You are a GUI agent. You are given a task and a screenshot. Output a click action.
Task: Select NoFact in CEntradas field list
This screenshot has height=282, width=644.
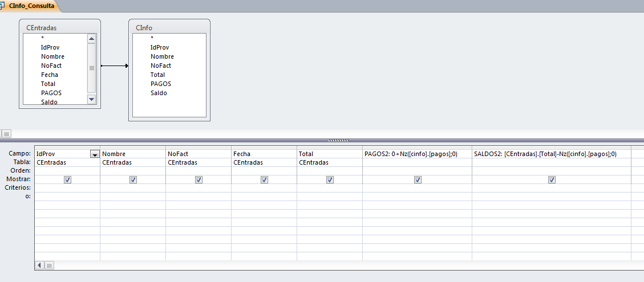[x=51, y=66]
